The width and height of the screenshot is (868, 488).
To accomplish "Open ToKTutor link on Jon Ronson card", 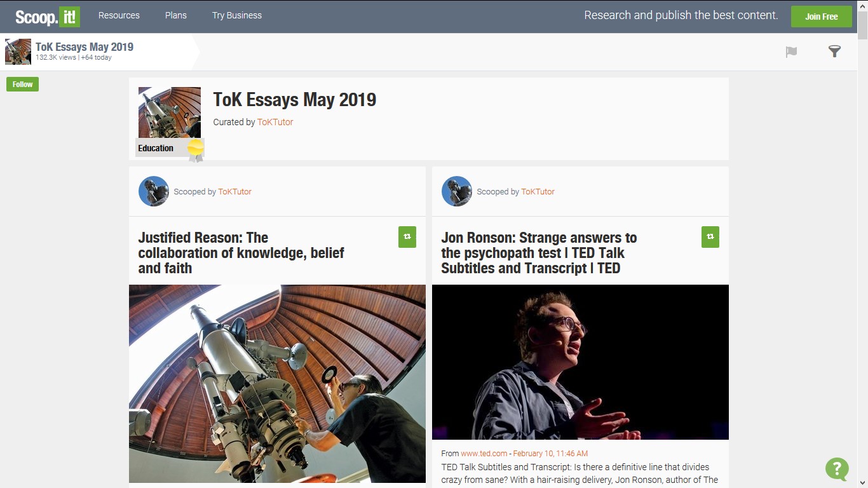I will (x=538, y=191).
